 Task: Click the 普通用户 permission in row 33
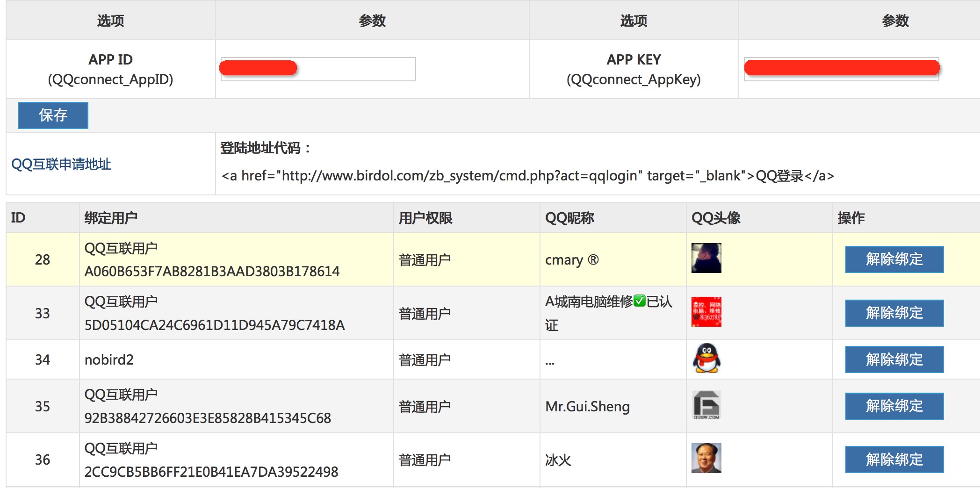(425, 314)
